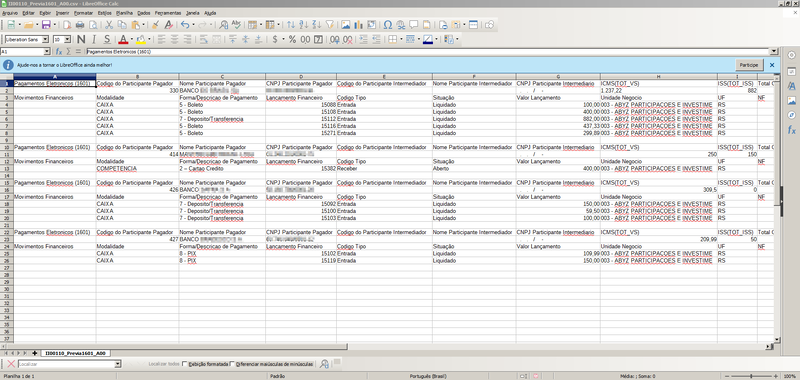The height and width of the screenshot is (380, 800).
Task: Click 'Localizar todos' button
Action: pyautogui.click(x=164, y=364)
